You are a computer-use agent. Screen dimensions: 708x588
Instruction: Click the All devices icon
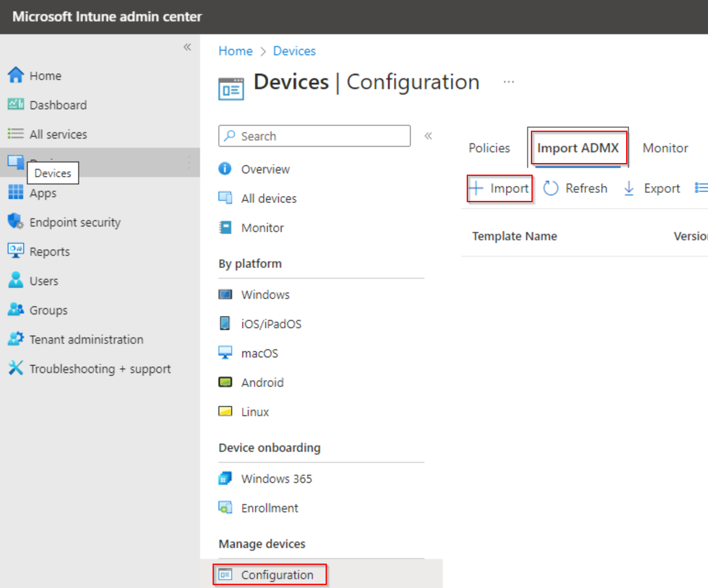pyautogui.click(x=225, y=198)
